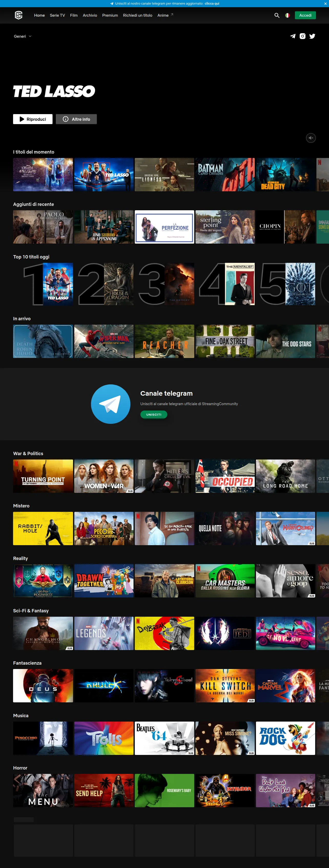Select The Mentalist Top 10 poster
The width and height of the screenshot is (329, 868).
[x=240, y=284]
